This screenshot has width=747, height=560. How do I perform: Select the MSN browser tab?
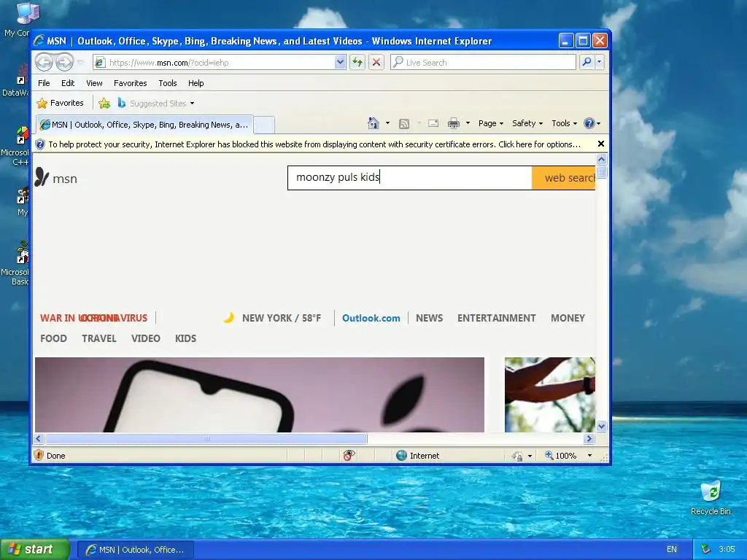click(145, 125)
